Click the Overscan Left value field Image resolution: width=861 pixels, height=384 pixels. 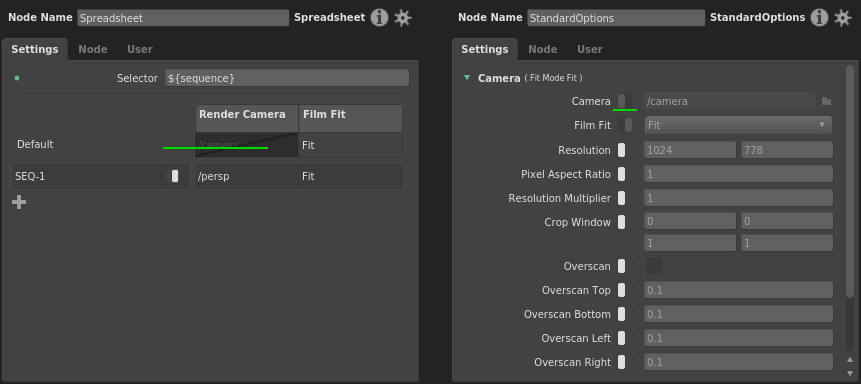point(739,338)
